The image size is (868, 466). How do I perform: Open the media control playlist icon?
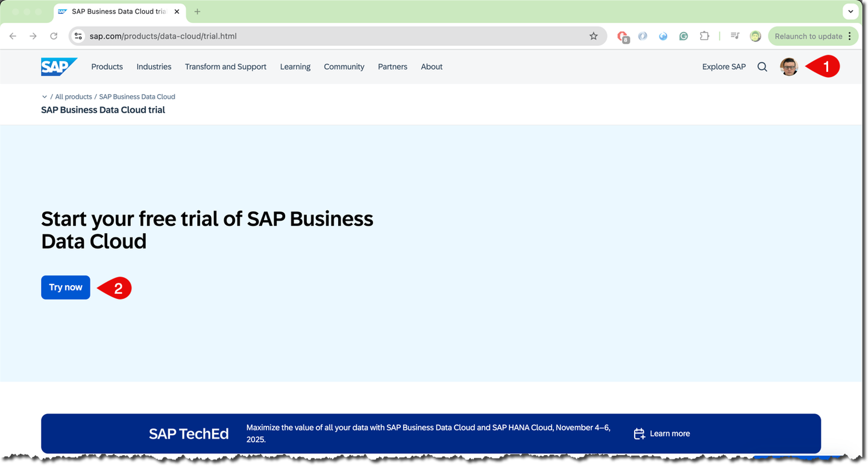(735, 36)
